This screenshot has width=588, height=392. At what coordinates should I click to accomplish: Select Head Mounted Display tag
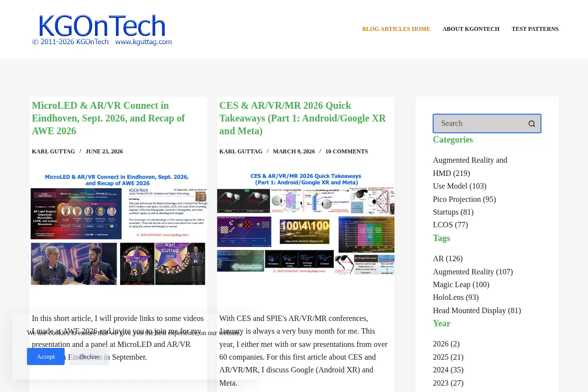(x=477, y=310)
